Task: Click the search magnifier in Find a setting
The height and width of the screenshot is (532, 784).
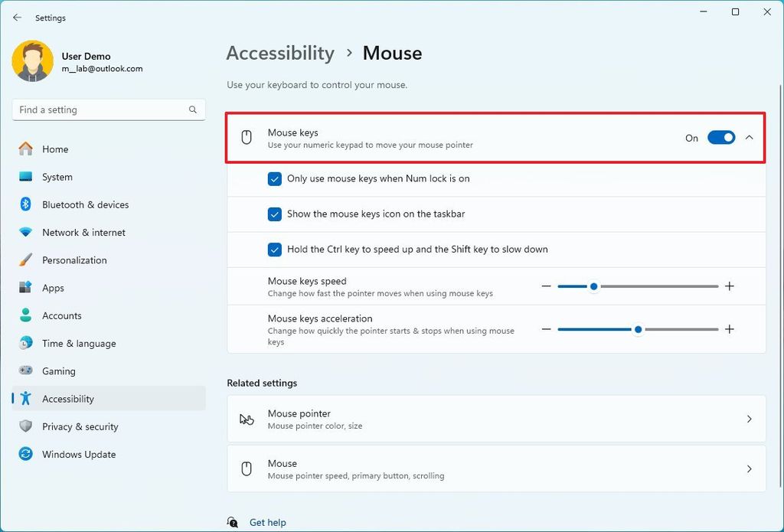Action: (x=193, y=109)
